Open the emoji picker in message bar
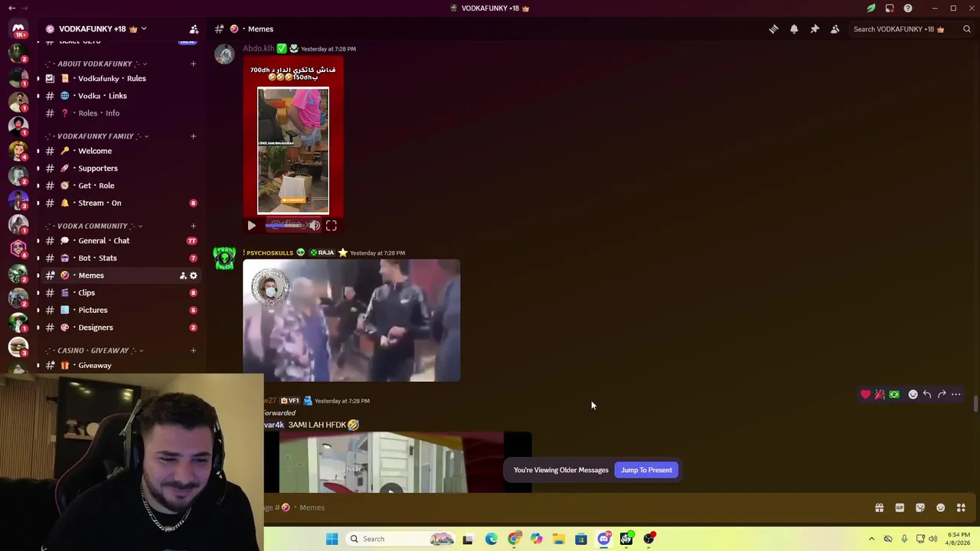The width and height of the screenshot is (980, 551). (x=940, y=507)
